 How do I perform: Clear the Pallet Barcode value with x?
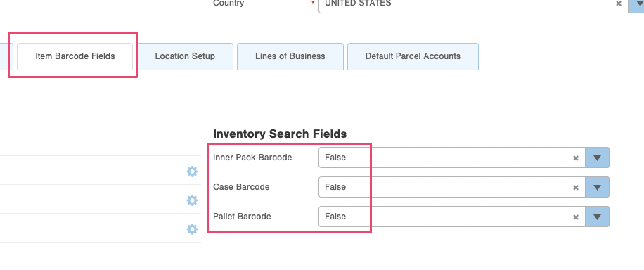pos(576,217)
